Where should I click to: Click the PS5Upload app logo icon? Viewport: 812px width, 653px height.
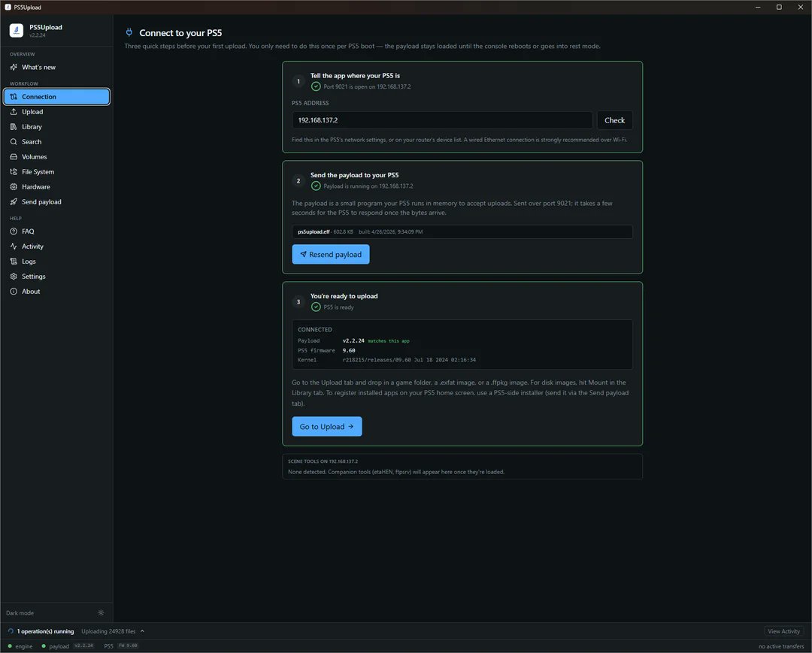point(16,31)
